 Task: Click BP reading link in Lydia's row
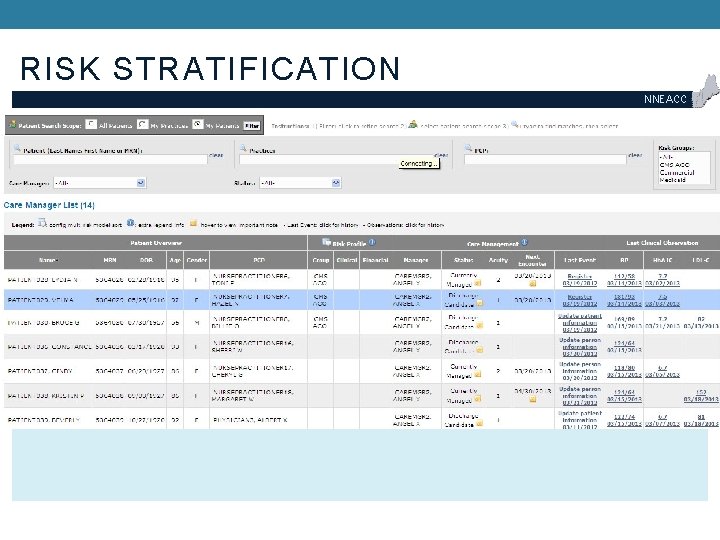(x=624, y=280)
